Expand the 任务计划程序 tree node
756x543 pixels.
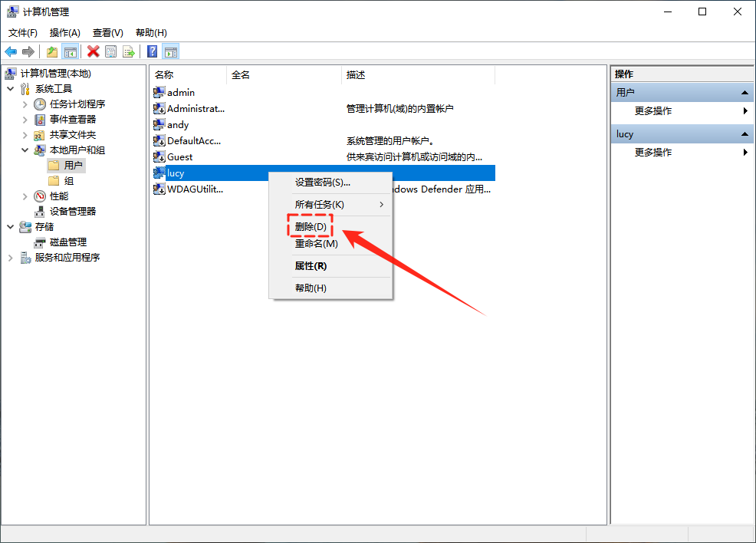tap(25, 104)
